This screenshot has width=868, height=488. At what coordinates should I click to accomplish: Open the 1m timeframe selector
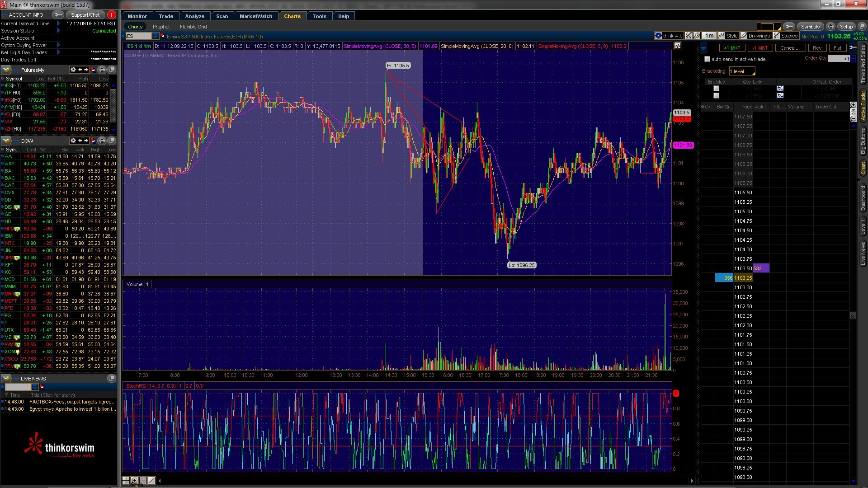click(x=709, y=36)
